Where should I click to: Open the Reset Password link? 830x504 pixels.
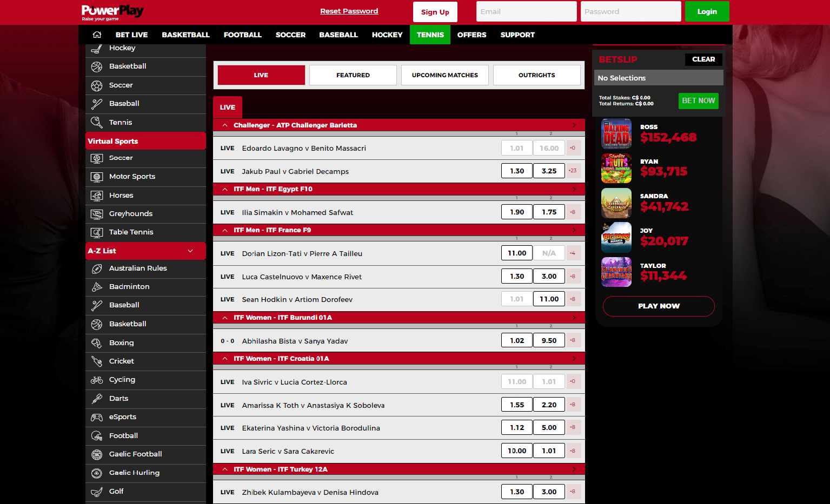349,11
